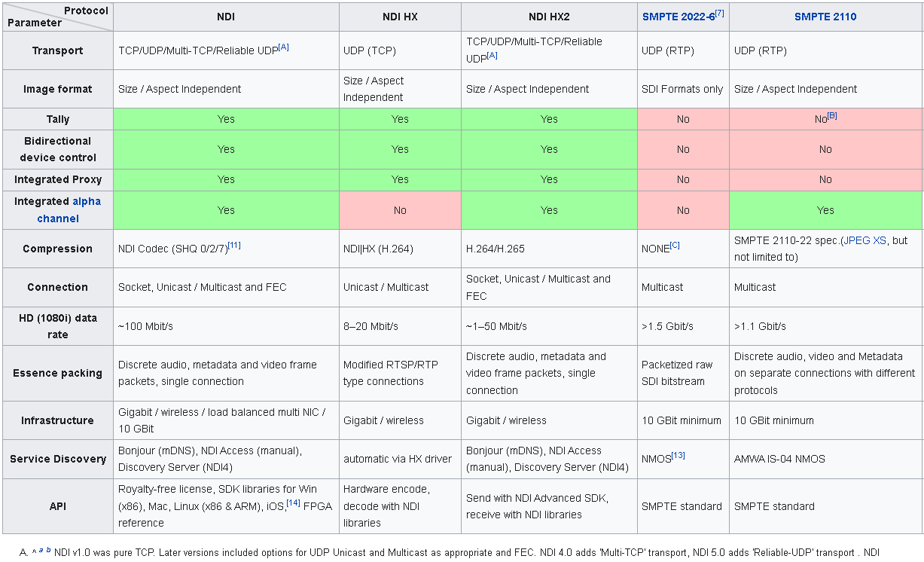Click footnote [A] in NDI HX2 Transport cell
924x562 pixels.
point(492,56)
